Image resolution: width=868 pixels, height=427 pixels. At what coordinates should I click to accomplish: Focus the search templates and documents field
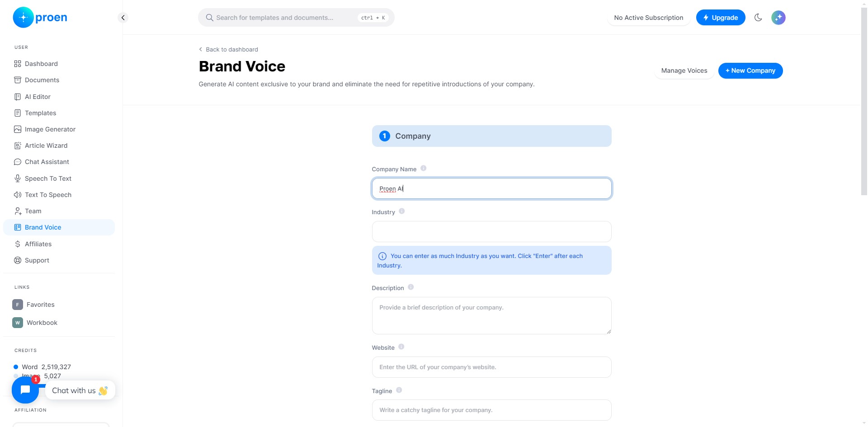coord(296,18)
